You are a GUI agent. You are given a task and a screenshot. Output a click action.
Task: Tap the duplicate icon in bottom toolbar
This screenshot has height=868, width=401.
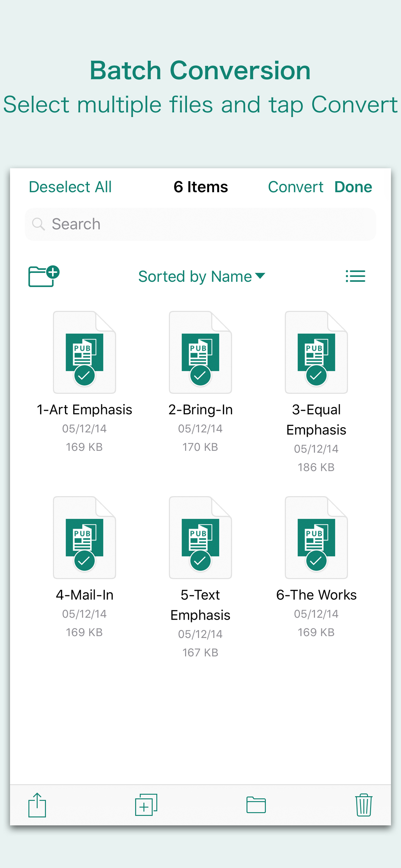click(x=146, y=805)
